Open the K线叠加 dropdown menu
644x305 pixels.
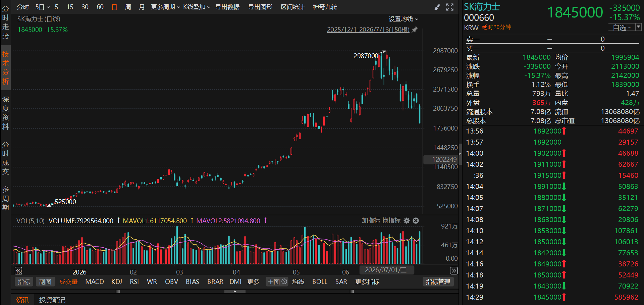pyautogui.click(x=197, y=7)
